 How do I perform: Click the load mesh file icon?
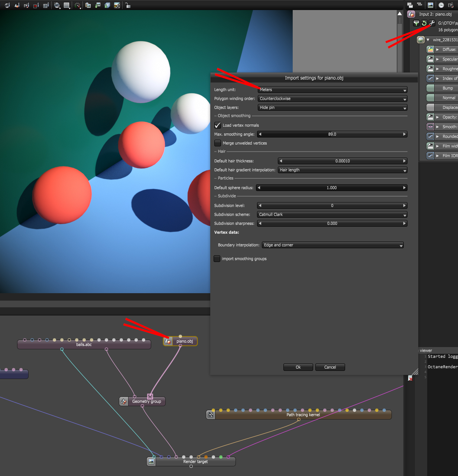[416, 23]
